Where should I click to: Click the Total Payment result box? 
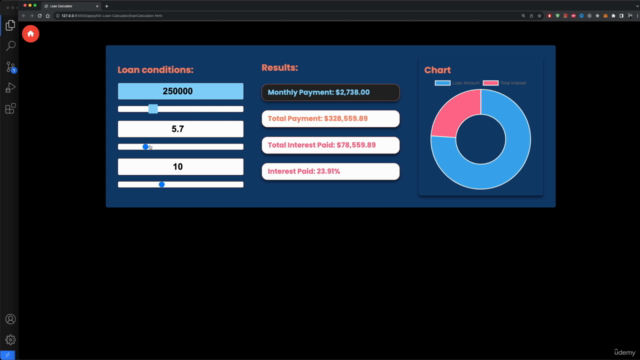[331, 119]
